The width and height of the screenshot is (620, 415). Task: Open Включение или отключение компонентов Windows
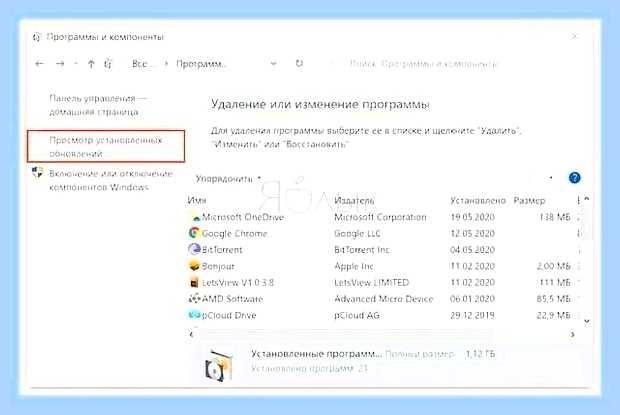click(111, 180)
